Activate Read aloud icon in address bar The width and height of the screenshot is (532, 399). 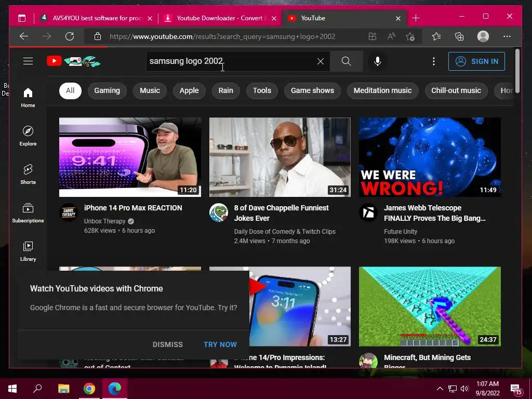click(x=391, y=36)
